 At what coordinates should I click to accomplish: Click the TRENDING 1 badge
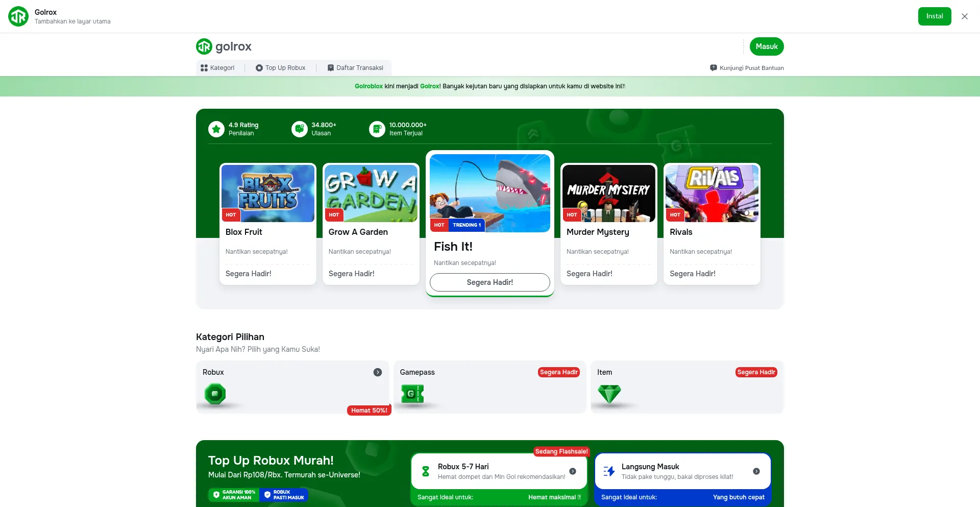[467, 225]
